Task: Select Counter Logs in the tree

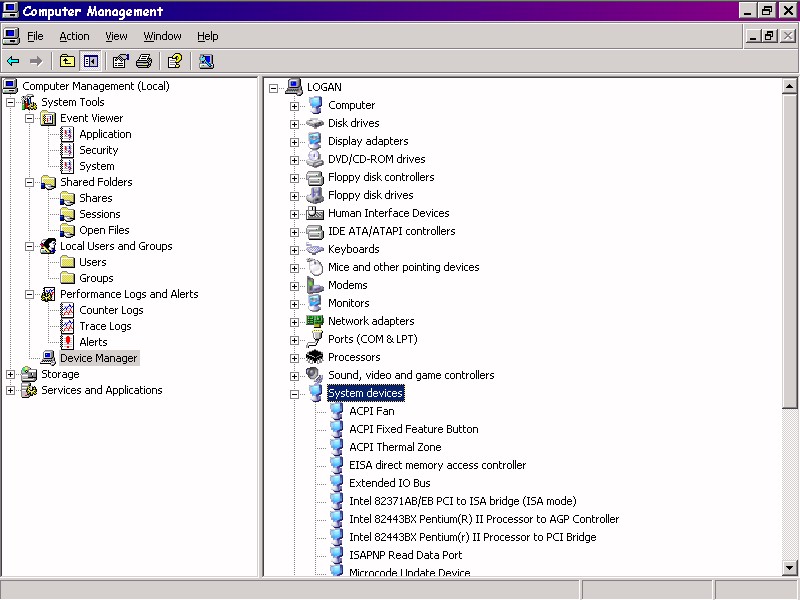Action: (111, 310)
